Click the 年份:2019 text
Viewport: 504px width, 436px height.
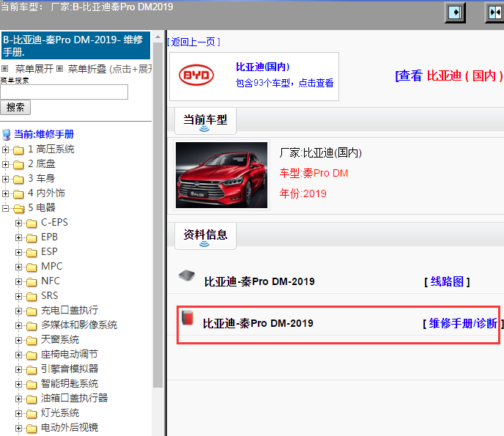303,193
